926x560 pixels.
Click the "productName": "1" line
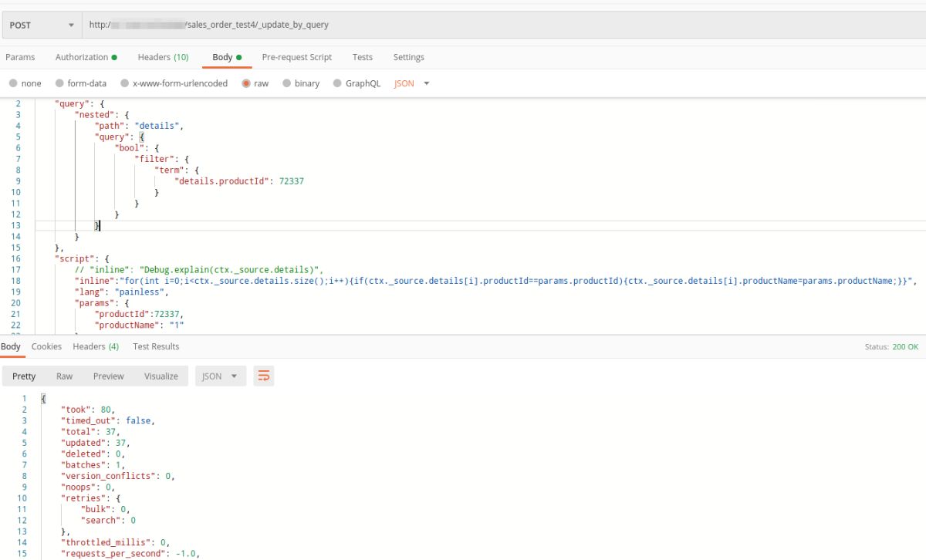(140, 326)
